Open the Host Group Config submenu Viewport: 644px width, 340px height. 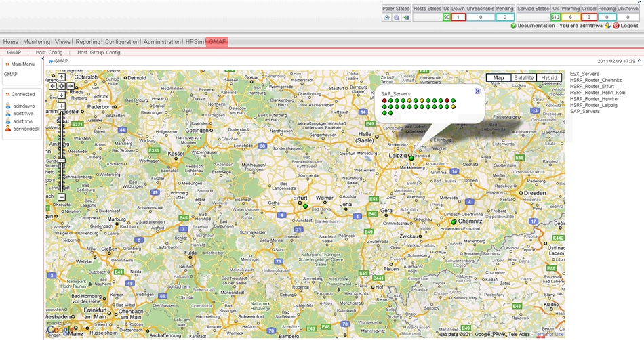[x=98, y=53]
